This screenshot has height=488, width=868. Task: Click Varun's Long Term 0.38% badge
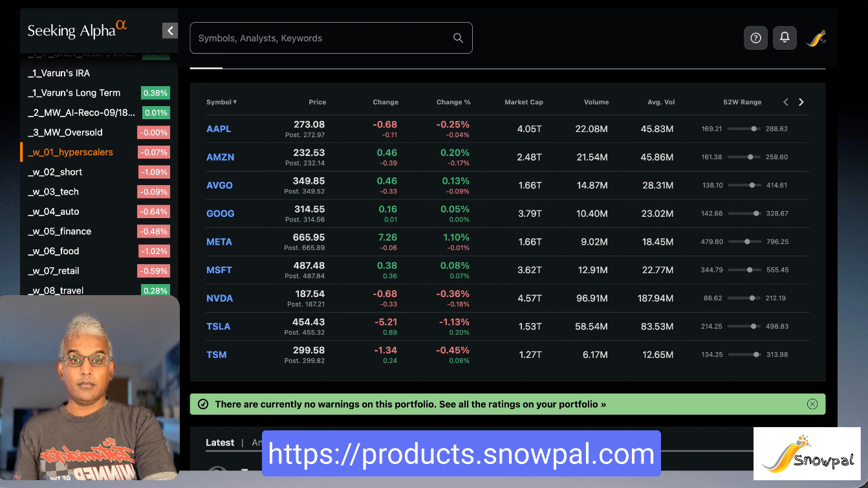click(155, 93)
